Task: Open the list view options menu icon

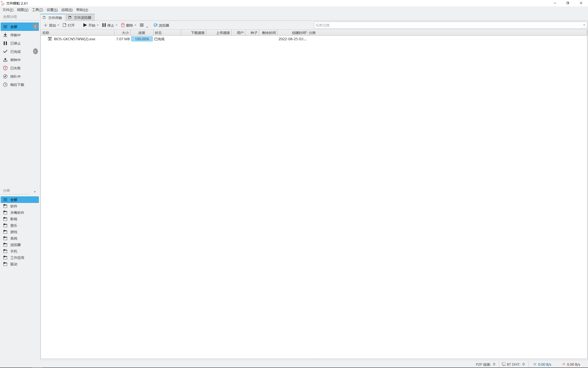Action: 142,25
